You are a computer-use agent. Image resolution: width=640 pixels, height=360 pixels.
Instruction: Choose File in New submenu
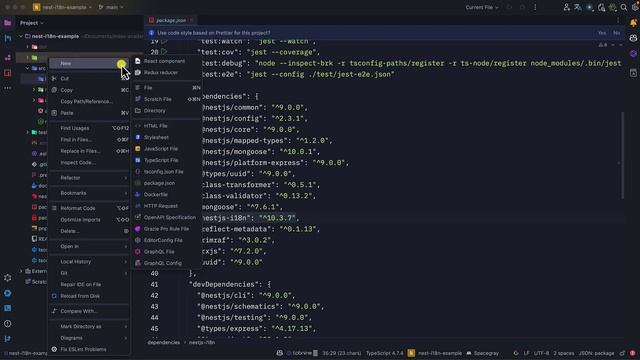167,88
